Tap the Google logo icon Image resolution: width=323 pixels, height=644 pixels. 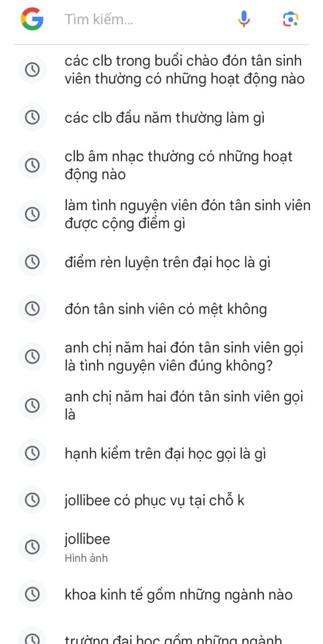(x=32, y=19)
